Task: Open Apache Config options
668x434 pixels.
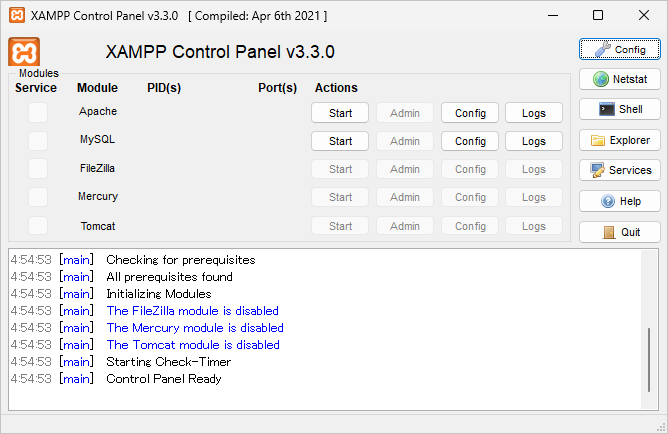Action: [x=470, y=113]
